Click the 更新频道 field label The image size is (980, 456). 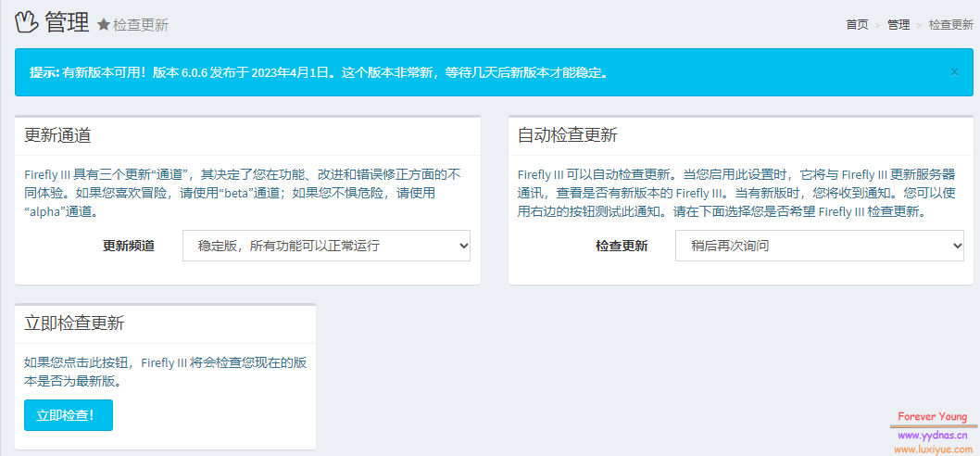click(x=129, y=246)
